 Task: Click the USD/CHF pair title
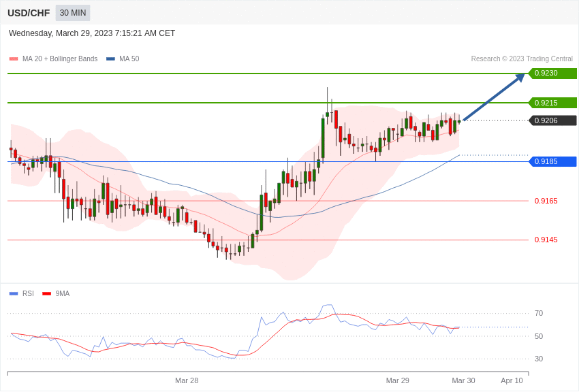[x=29, y=13]
